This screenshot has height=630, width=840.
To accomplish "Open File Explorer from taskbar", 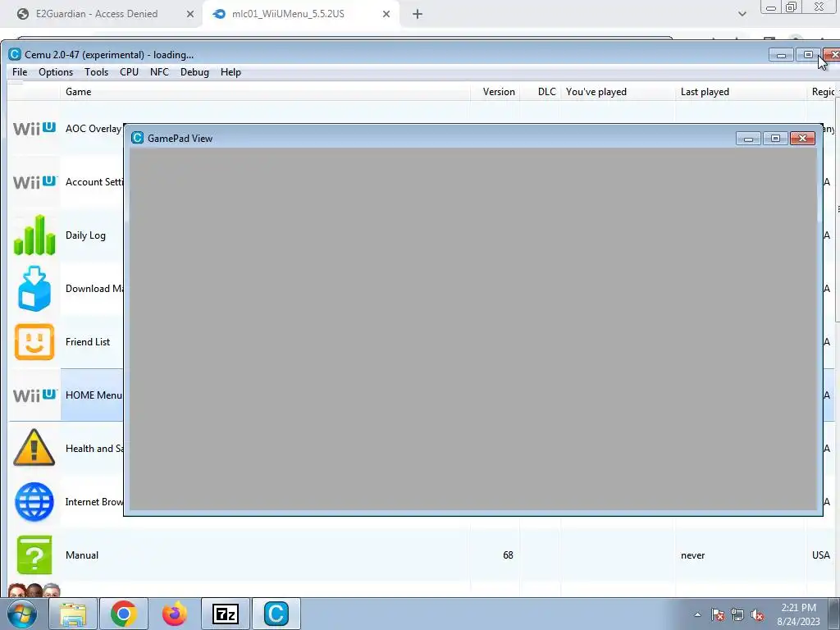I will 73,614.
